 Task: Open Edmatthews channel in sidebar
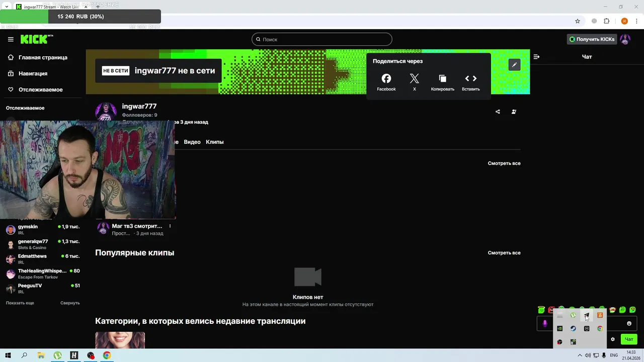coord(42,259)
